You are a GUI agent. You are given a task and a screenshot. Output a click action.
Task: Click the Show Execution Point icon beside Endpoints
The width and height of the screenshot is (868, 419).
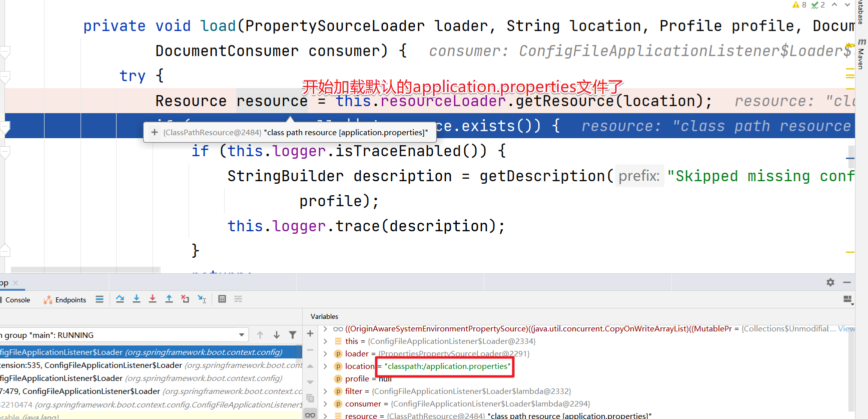click(x=100, y=299)
